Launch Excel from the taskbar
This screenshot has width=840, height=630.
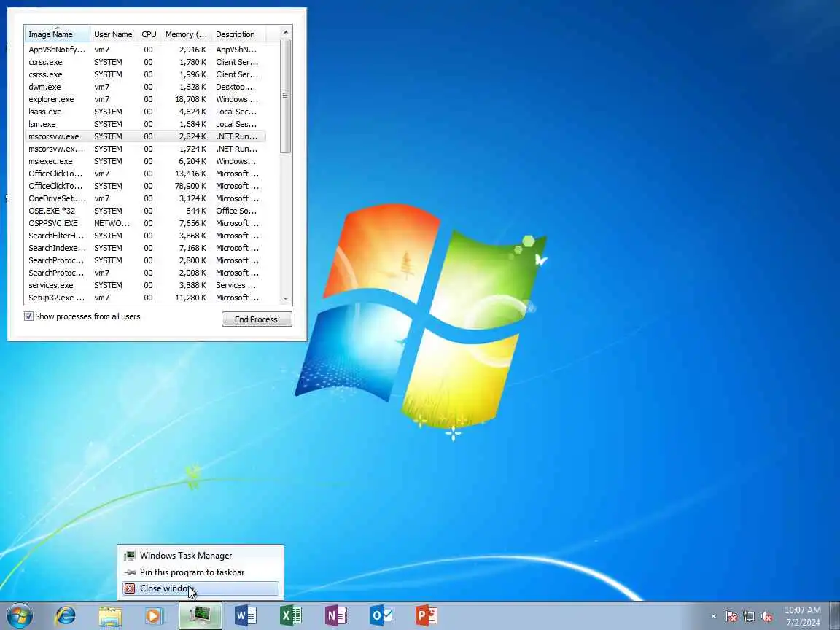pos(291,616)
